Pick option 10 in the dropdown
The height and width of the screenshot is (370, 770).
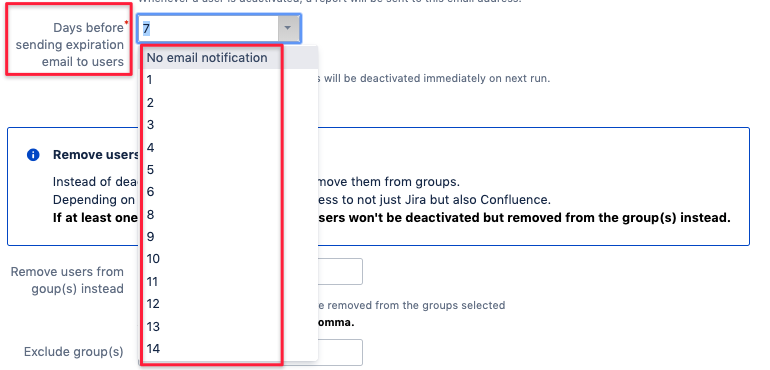(x=228, y=259)
